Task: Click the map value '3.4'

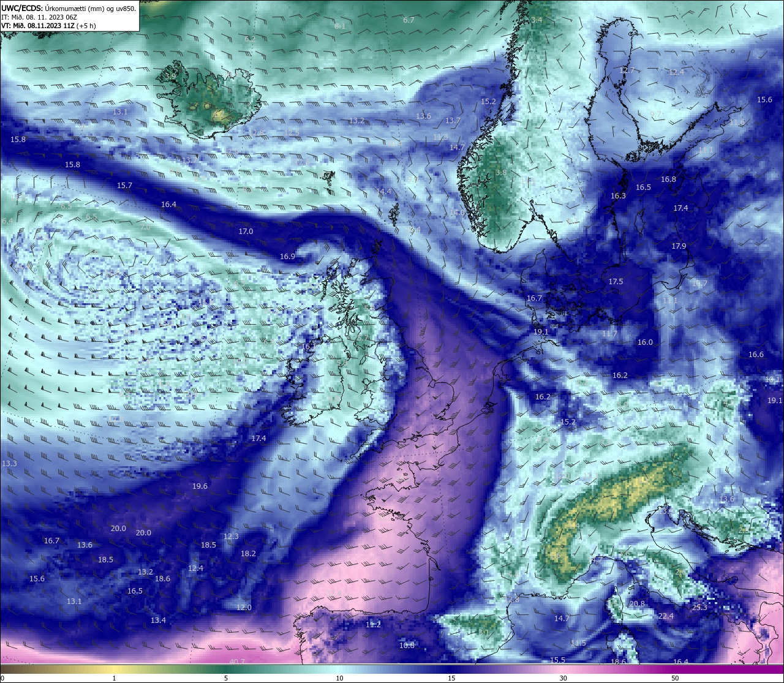Action: tap(537, 20)
